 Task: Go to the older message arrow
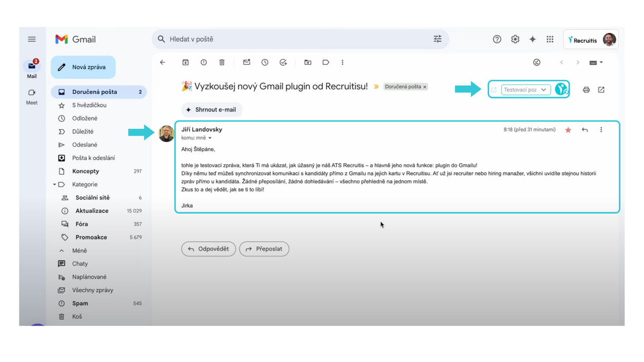tap(578, 62)
